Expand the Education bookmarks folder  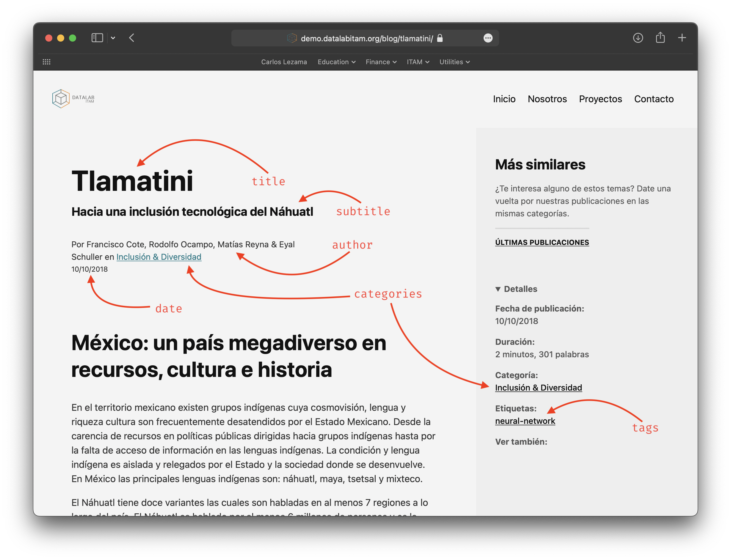(x=336, y=62)
